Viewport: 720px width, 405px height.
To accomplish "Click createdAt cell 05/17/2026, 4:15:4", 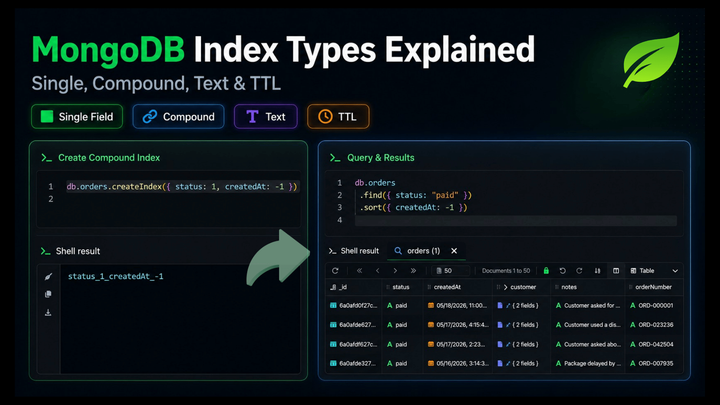I will coord(457,325).
